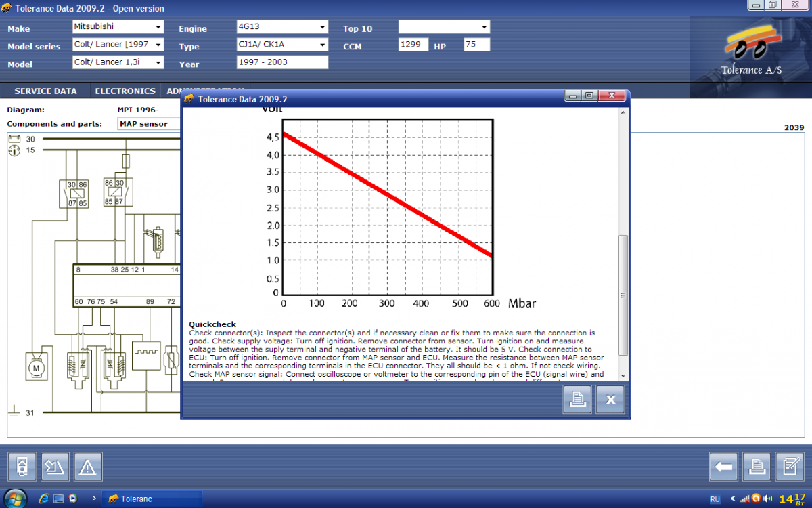Click the Show Desktop quick launch icon

click(58, 499)
